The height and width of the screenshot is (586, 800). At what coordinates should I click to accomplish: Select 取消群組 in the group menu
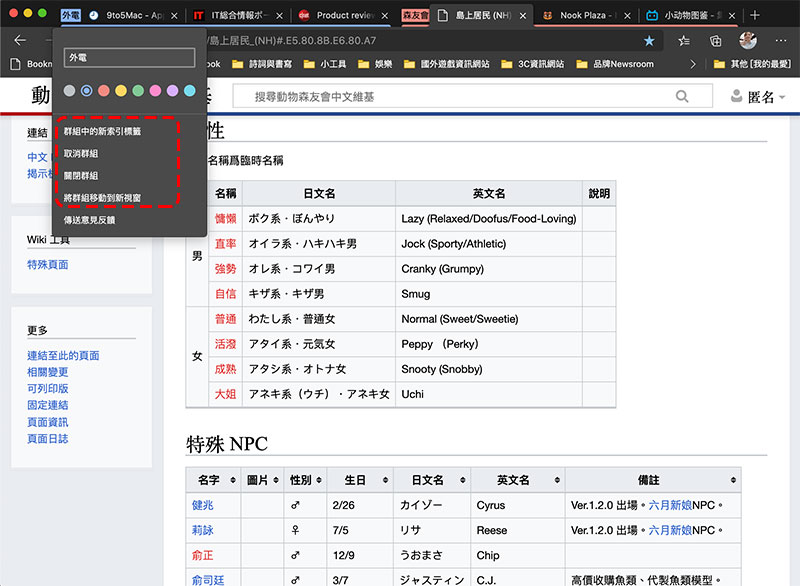point(81,153)
